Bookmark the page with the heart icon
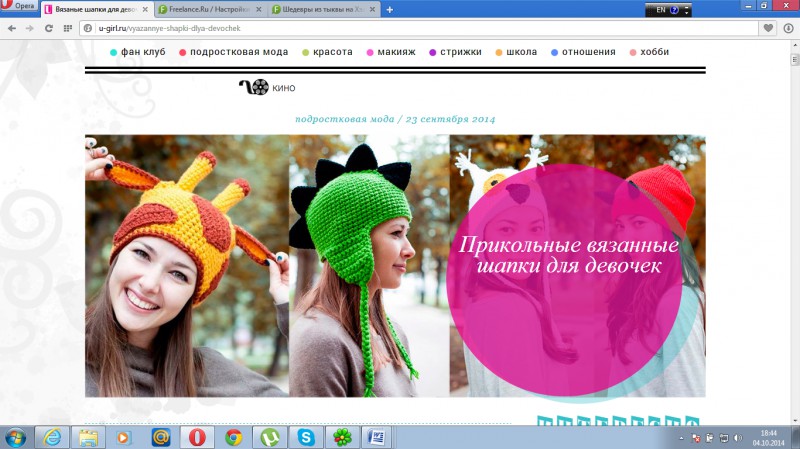 tap(768, 29)
